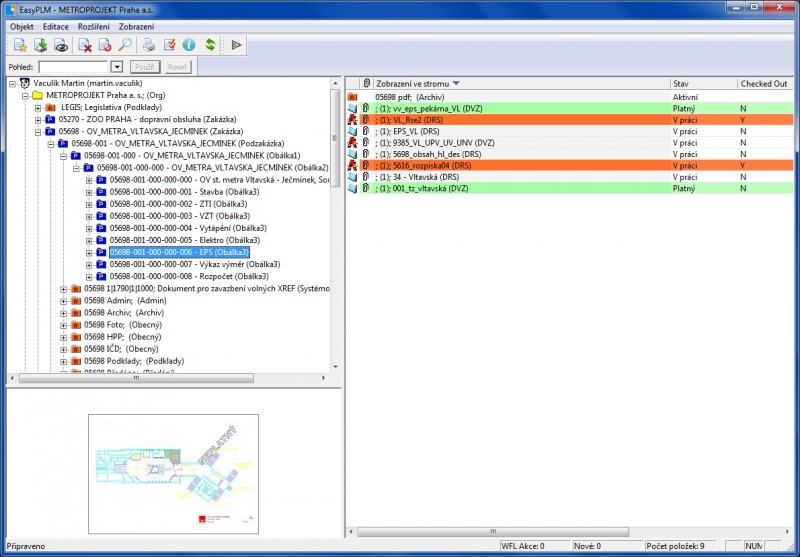Click the Reset button
The image size is (800, 557).
[178, 67]
